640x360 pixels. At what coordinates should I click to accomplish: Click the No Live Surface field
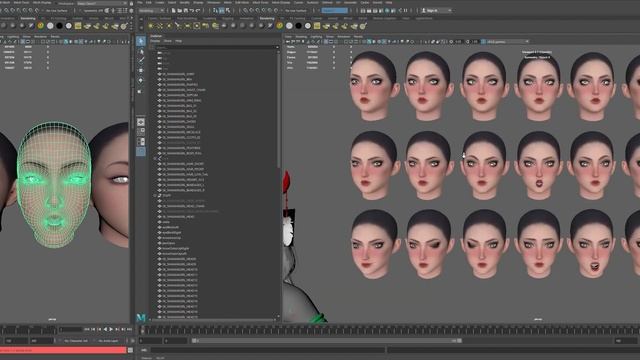click(x=296, y=11)
